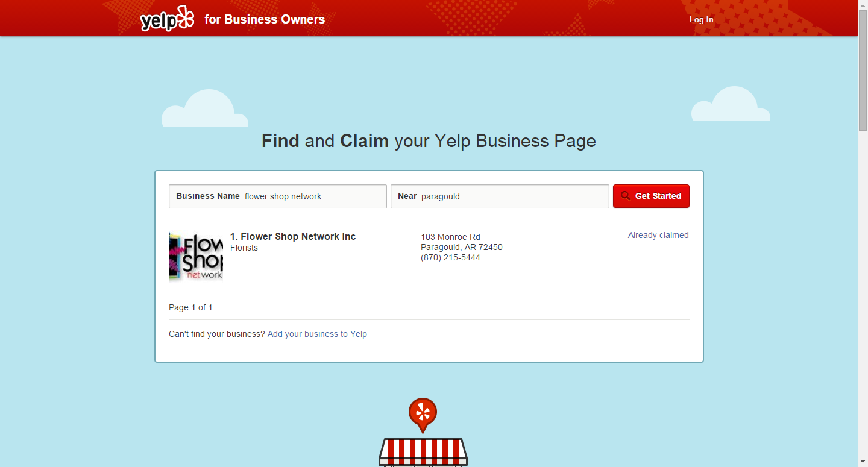The width and height of the screenshot is (868, 467).
Task: Click the red Yelp map pin icon
Action: 423,413
